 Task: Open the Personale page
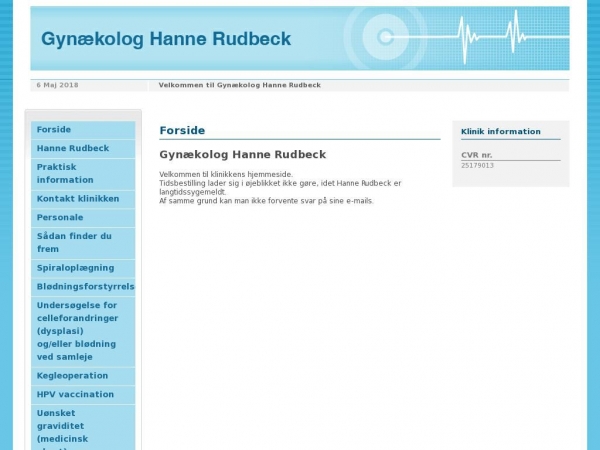(x=83, y=218)
